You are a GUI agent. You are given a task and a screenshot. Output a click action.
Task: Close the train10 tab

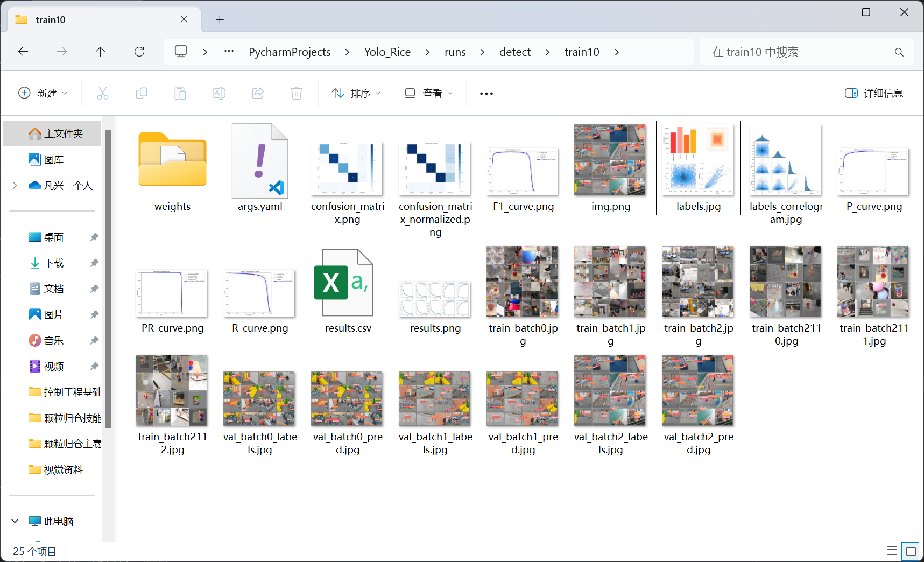[184, 19]
